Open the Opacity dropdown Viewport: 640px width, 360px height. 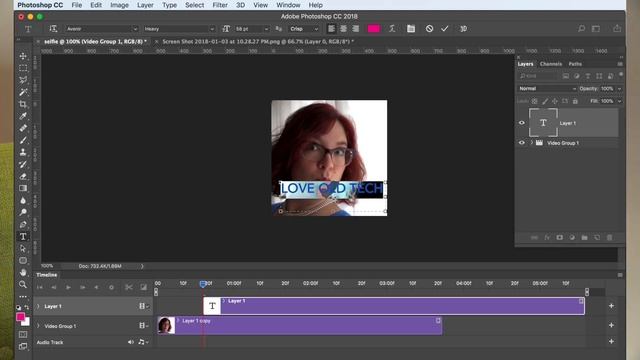click(620, 89)
